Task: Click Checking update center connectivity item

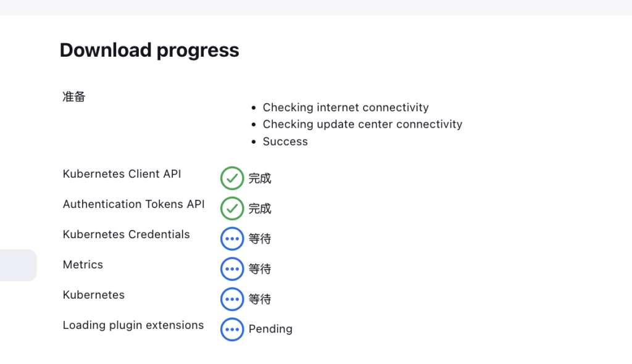Action: point(362,124)
